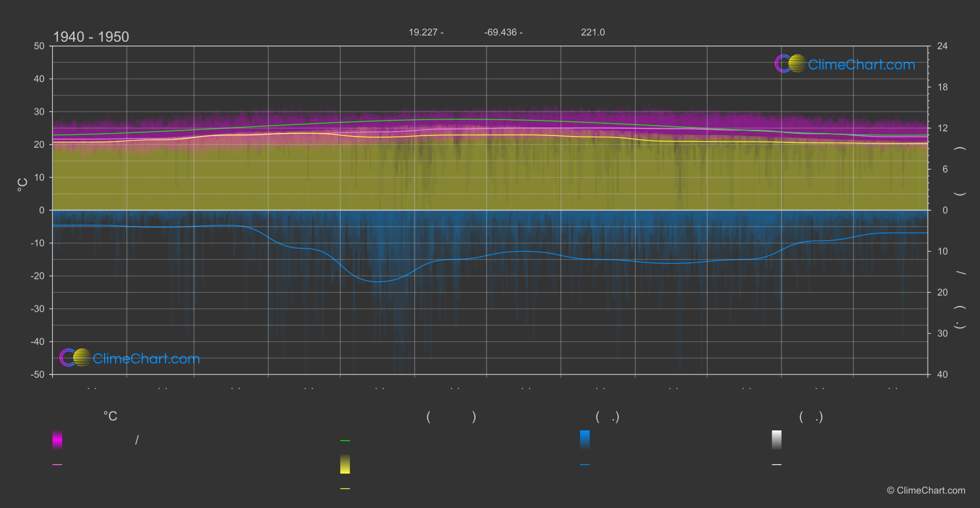
Task: Click the ClimeChart.com logo at top right
Action: (x=845, y=64)
